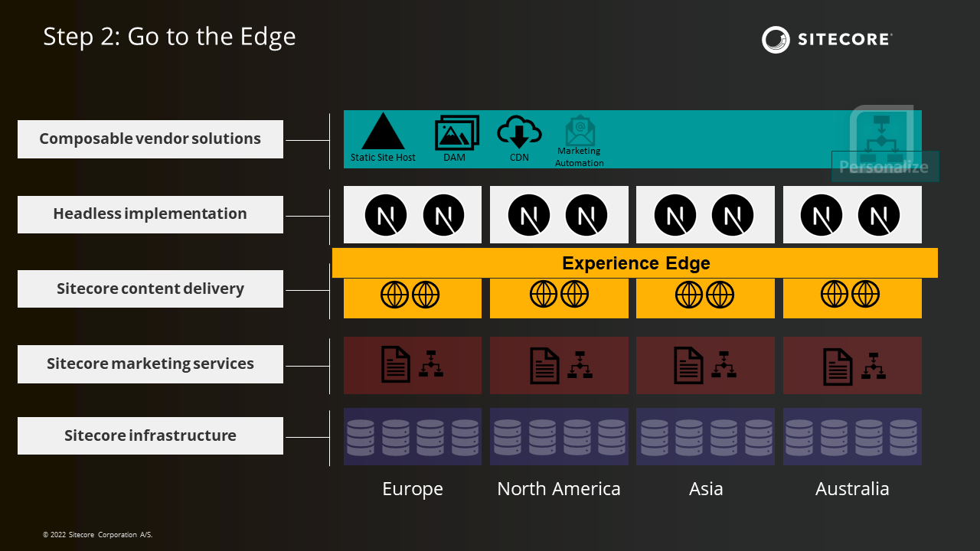Click second Next.js icon in North America column
Image resolution: width=980 pixels, height=551 pixels.
pos(586,215)
